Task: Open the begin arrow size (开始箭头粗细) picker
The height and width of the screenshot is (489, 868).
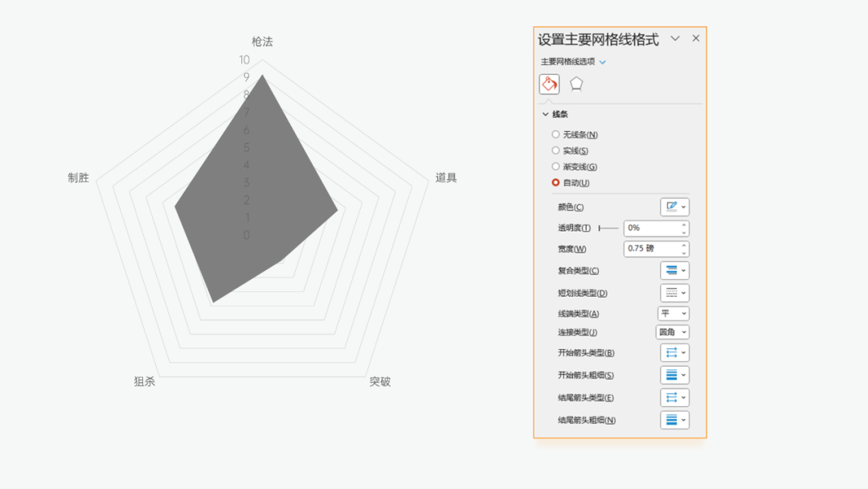Action: coord(674,376)
